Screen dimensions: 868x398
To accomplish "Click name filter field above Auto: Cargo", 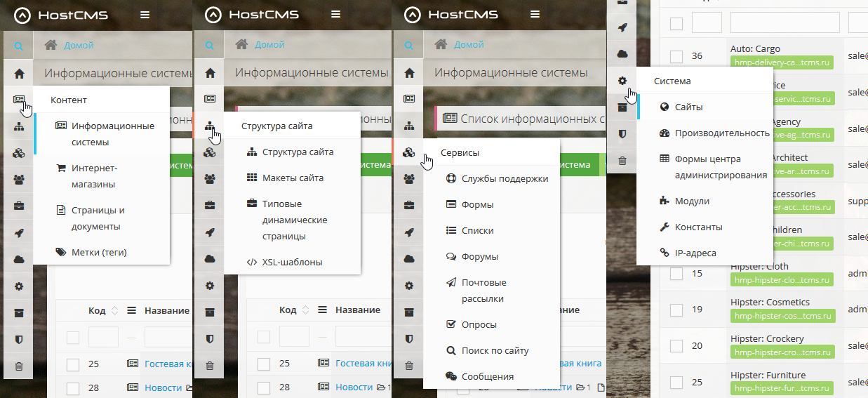I will pos(784,23).
